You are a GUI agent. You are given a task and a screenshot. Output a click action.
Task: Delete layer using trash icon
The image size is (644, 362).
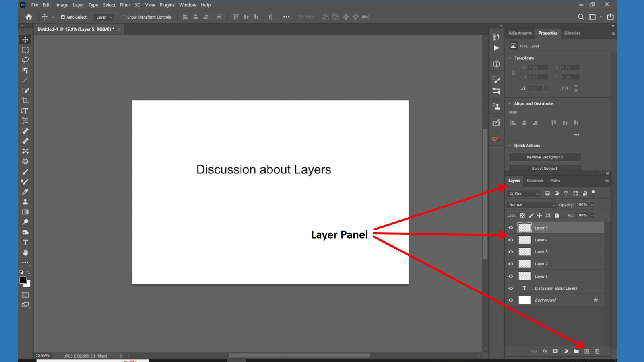click(x=597, y=351)
